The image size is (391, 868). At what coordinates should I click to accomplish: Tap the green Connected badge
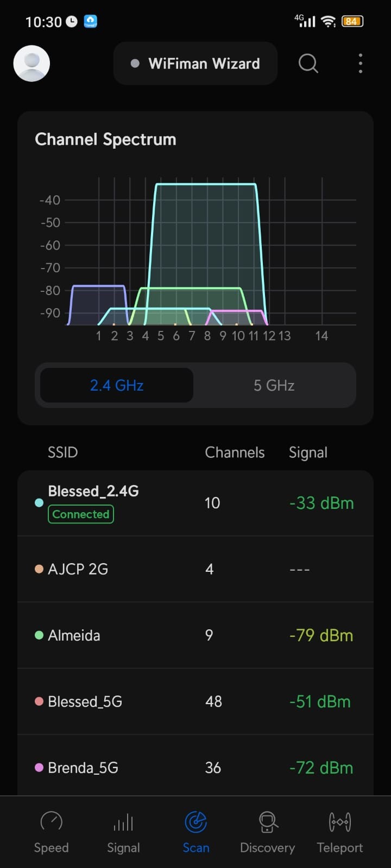point(81,514)
